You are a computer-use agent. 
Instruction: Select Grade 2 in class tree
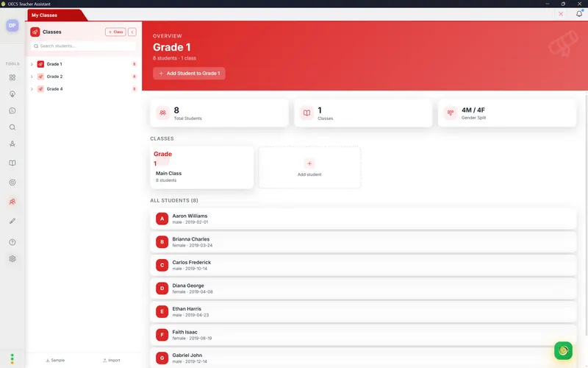pyautogui.click(x=83, y=77)
